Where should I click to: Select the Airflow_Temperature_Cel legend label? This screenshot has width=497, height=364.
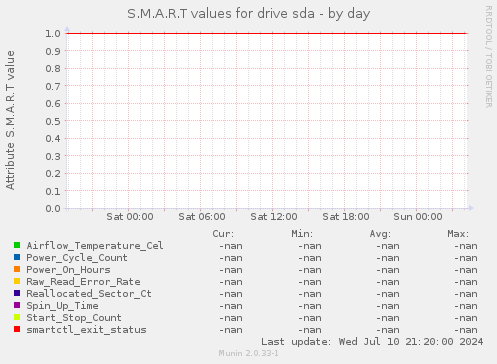coord(95,246)
